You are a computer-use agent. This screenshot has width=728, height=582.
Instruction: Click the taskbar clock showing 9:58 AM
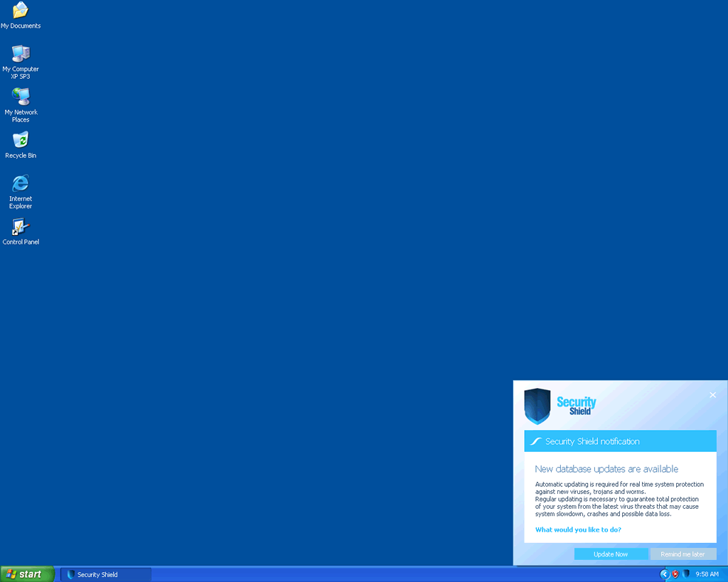tap(707, 574)
